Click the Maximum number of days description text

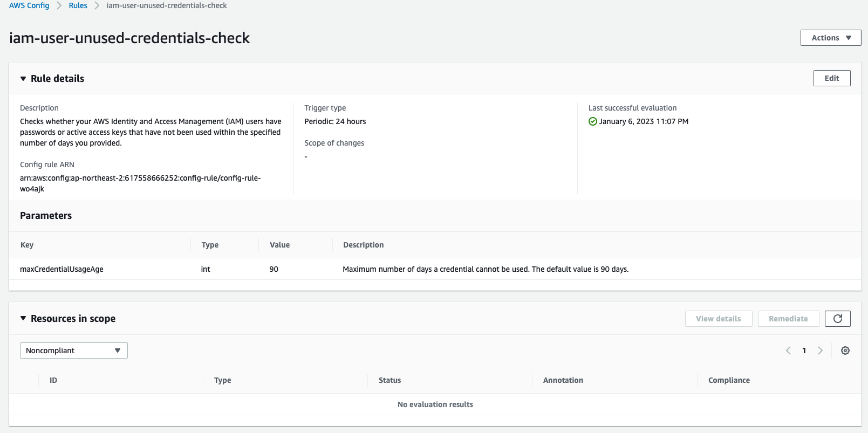pos(486,269)
